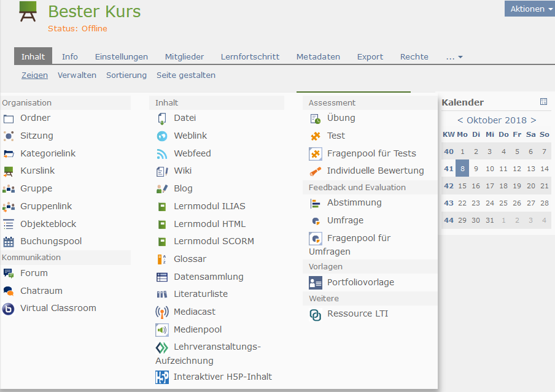Add a Lernmodul SCORM object
555x392 pixels.
pos(214,242)
